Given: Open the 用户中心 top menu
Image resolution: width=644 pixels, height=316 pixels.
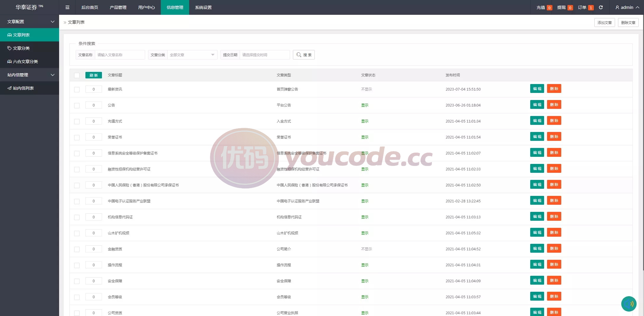Looking at the screenshot, I should click(147, 7).
